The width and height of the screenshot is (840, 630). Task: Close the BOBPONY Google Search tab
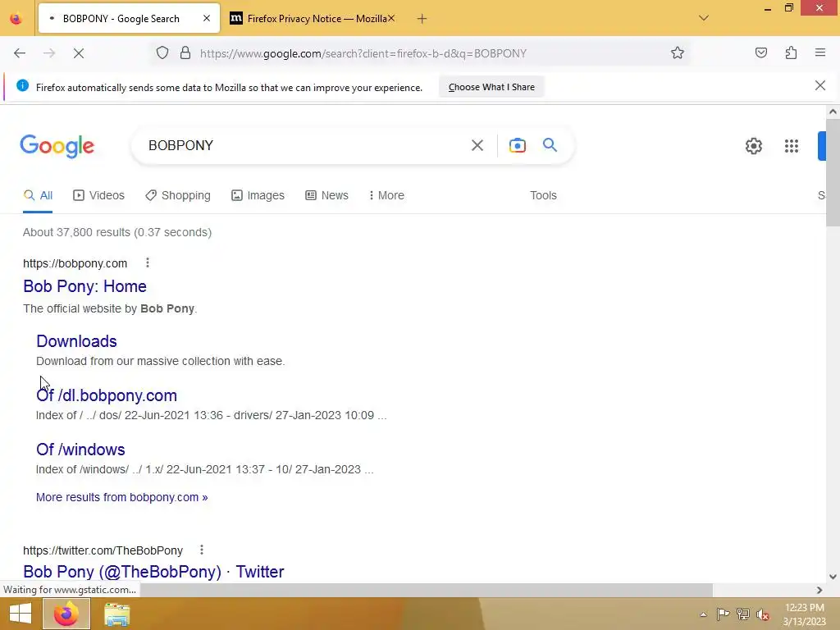[x=207, y=18]
